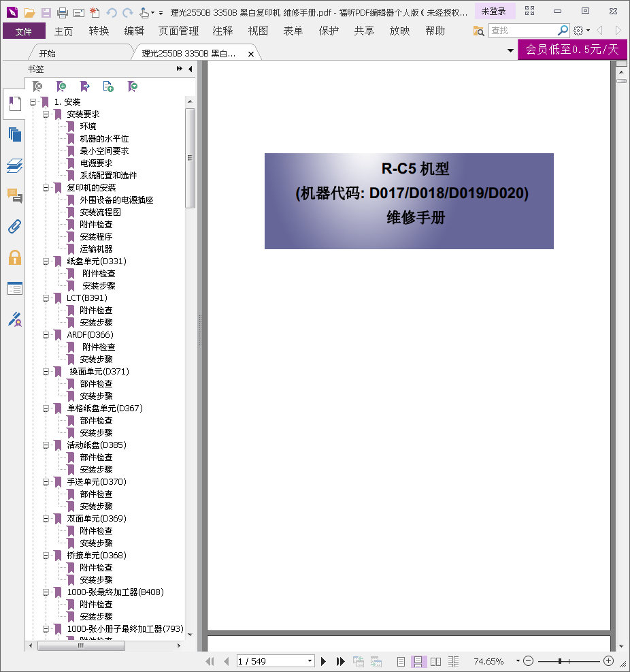Open the layers panel icon
This screenshot has width=630, height=672.
tap(14, 165)
